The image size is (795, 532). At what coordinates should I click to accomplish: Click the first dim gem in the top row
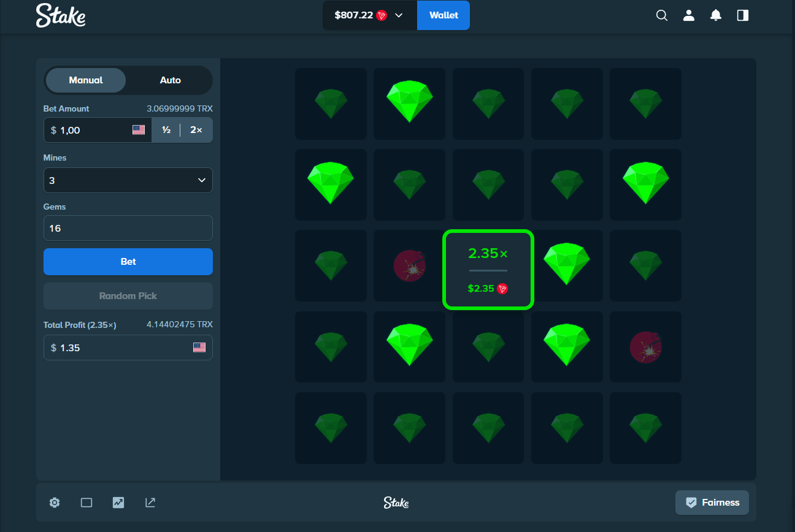point(331,104)
